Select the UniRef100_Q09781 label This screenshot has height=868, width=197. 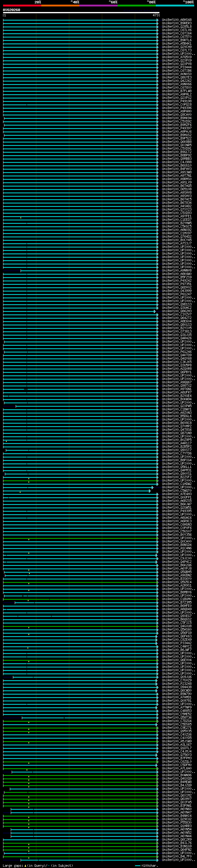(177, 701)
